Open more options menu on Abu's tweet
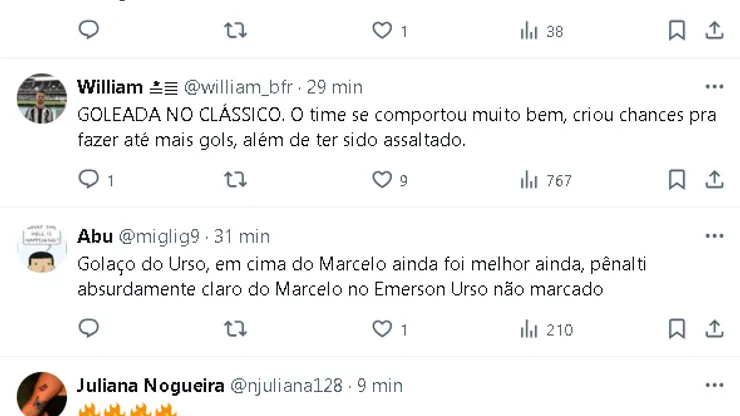740x416 pixels. point(714,236)
